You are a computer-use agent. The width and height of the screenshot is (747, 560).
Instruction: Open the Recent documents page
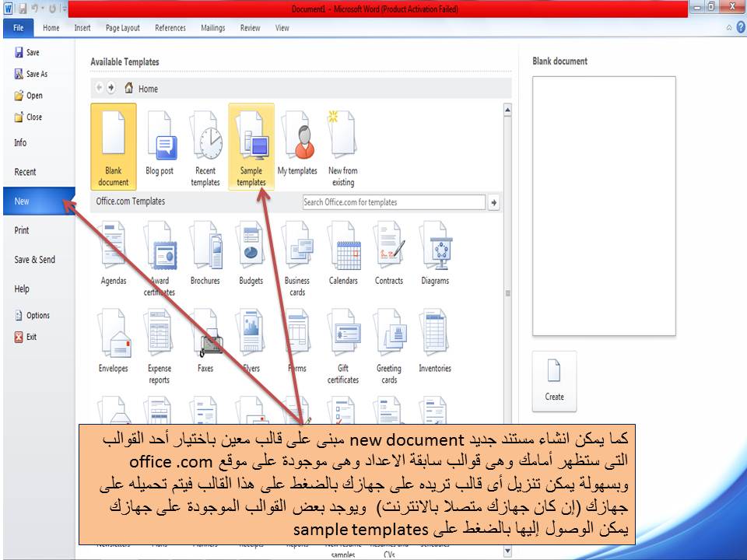[25, 172]
